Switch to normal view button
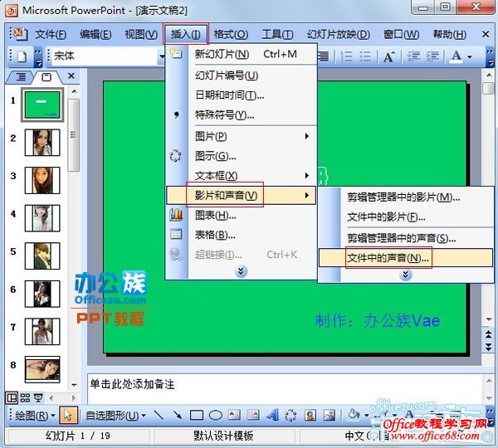498x448 pixels. tap(12, 397)
